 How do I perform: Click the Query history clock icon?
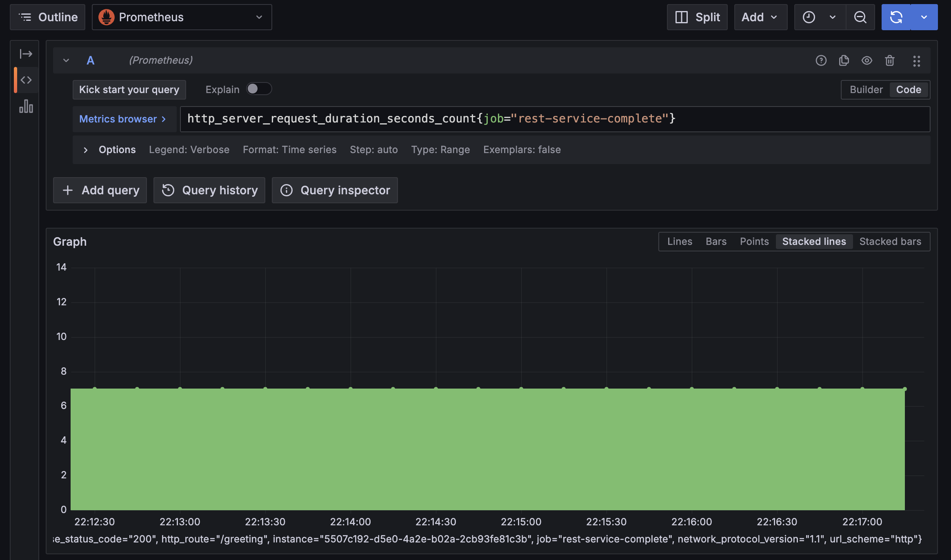(x=168, y=190)
